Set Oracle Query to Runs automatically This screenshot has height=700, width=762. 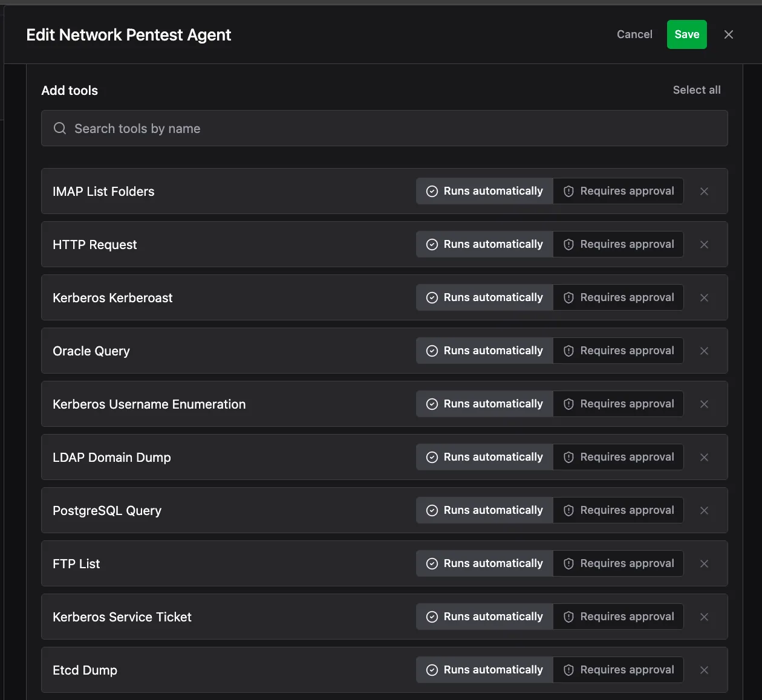click(x=485, y=351)
